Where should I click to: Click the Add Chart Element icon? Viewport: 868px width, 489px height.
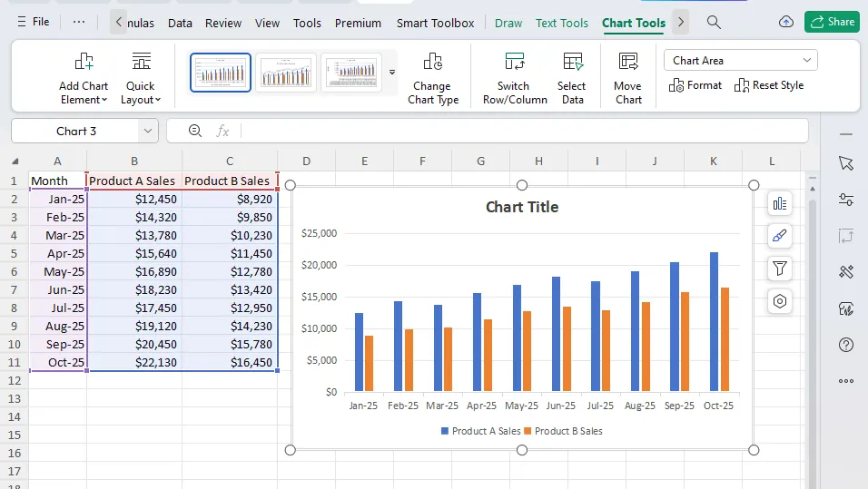point(84,62)
